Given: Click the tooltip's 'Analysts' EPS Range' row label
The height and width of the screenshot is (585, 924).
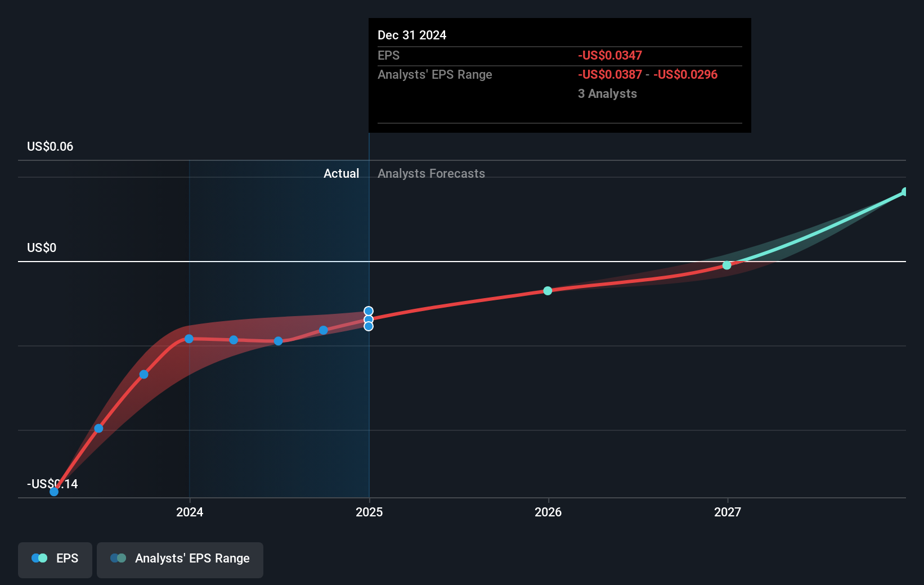Looking at the screenshot, I should [x=435, y=75].
